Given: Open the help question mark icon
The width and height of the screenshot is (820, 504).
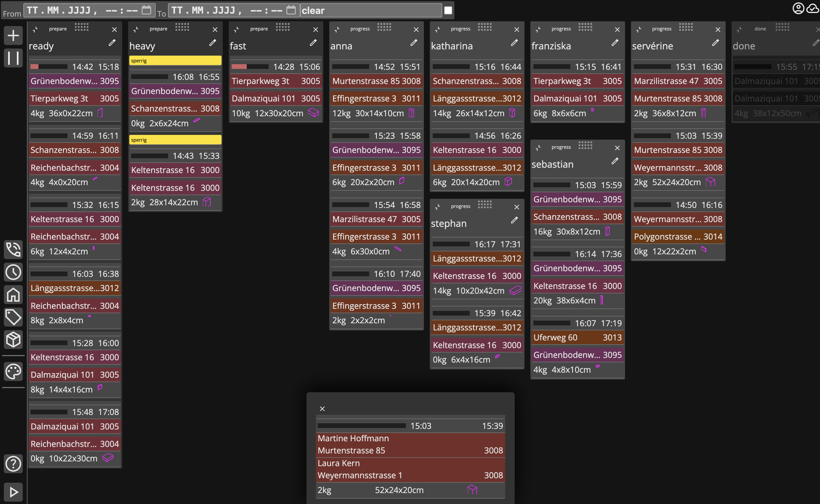Looking at the screenshot, I should 13,463.
